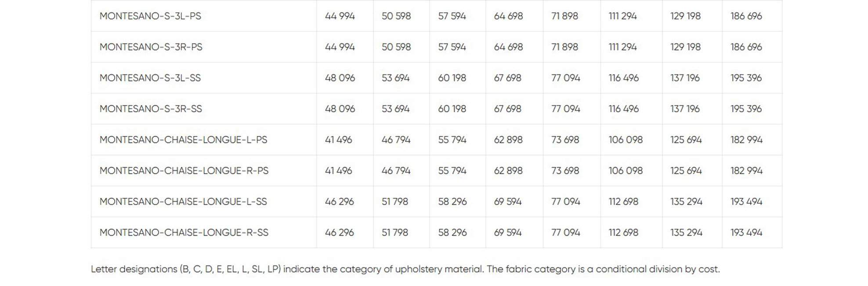Click the letter designations footnote text
The image size is (868, 286).
[405, 269]
